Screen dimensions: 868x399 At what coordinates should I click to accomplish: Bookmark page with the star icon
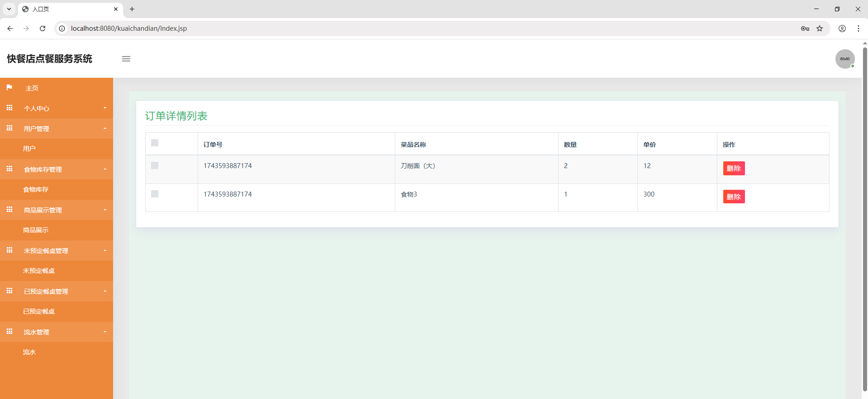point(820,28)
